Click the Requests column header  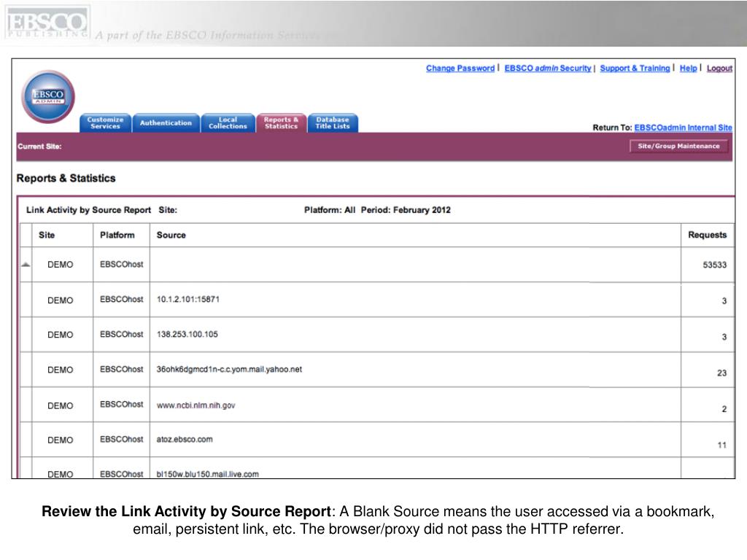(707, 235)
